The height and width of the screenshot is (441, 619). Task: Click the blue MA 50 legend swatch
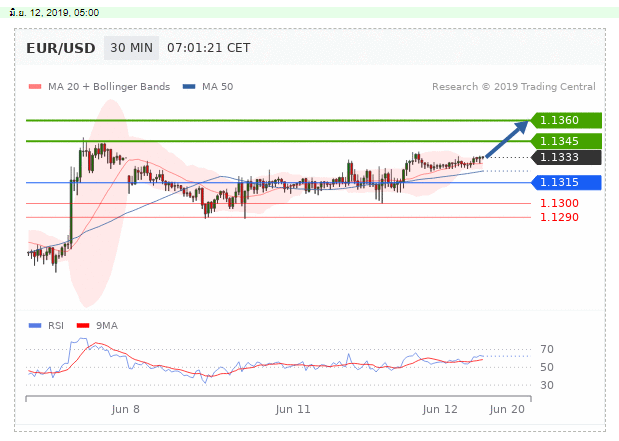(189, 86)
